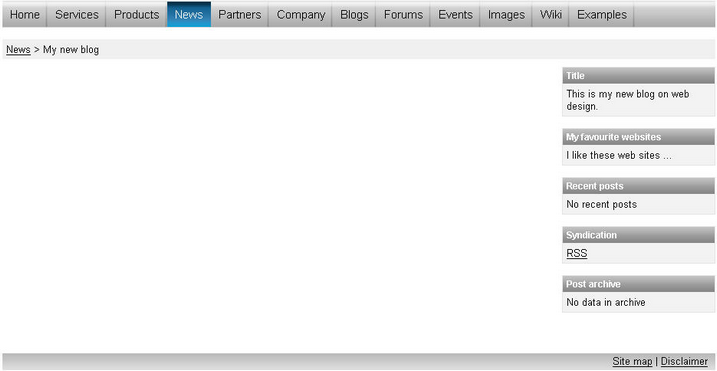Viewport: 717px width, 371px height.
Task: Follow the News breadcrumb link
Action: [18, 49]
